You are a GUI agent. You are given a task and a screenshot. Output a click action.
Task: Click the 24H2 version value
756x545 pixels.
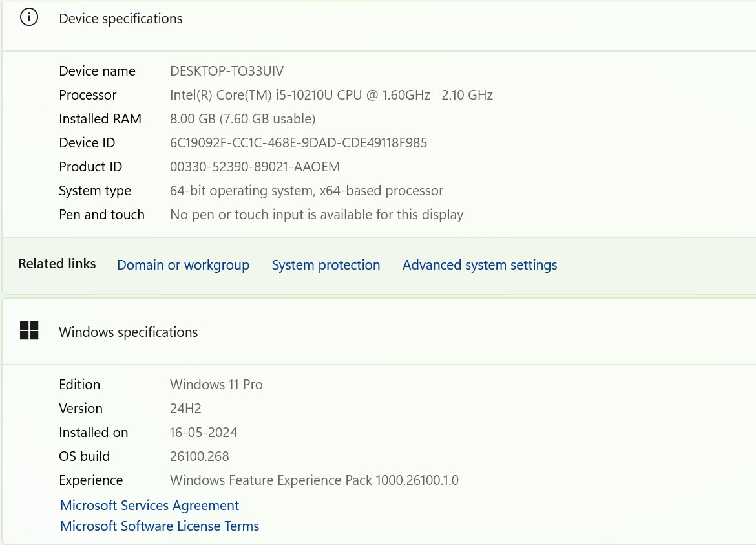[x=184, y=409]
